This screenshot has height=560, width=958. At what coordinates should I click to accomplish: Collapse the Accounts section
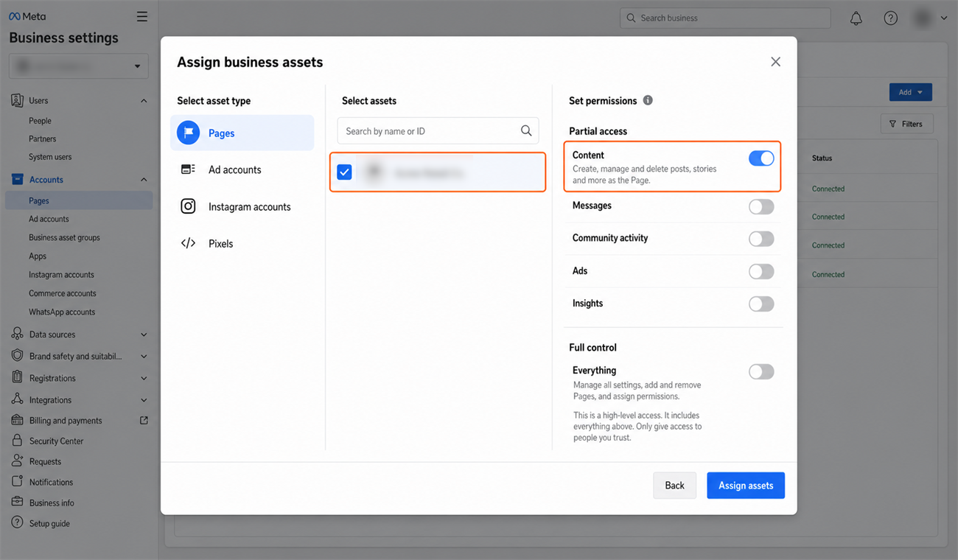[x=144, y=180]
